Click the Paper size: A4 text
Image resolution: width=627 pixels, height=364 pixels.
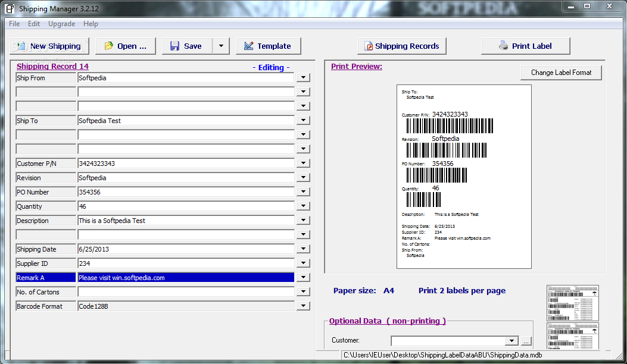tap(363, 290)
